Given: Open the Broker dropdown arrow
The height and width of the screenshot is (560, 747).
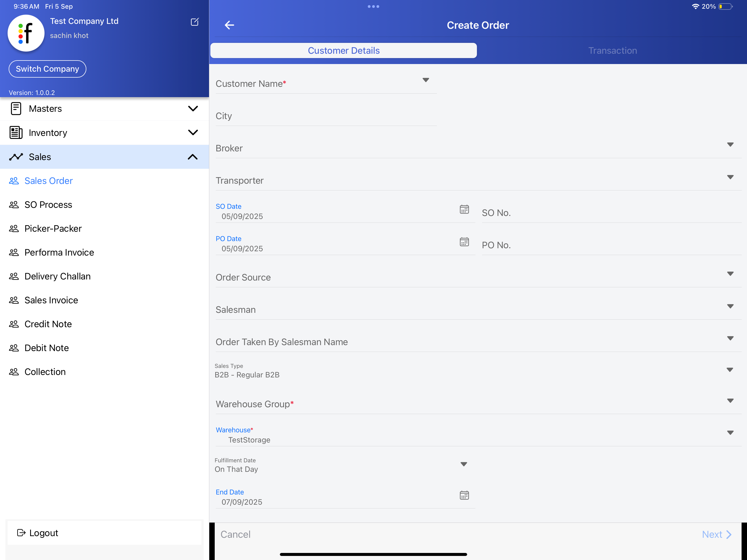Looking at the screenshot, I should pyautogui.click(x=730, y=144).
